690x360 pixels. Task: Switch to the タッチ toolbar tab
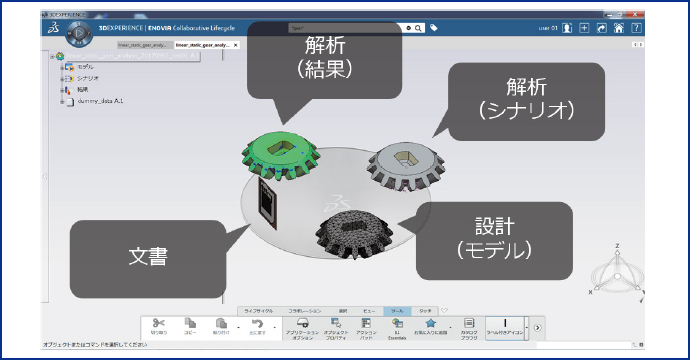pyautogui.click(x=425, y=311)
